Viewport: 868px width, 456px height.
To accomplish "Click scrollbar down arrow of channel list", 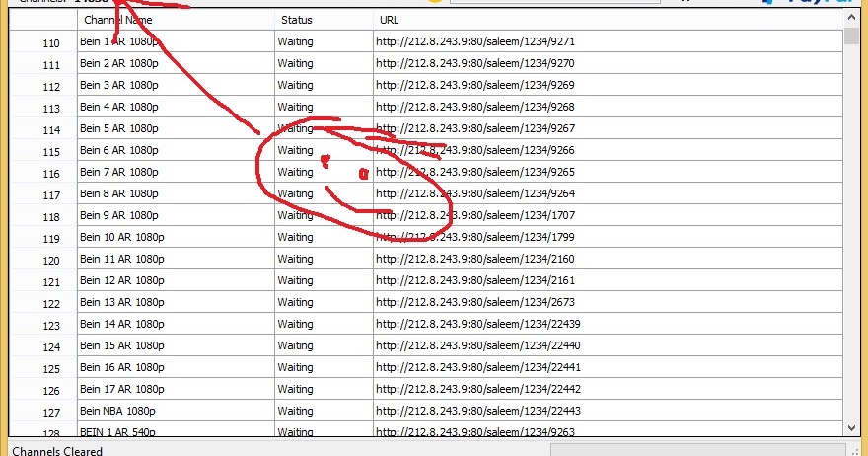I will (851, 427).
